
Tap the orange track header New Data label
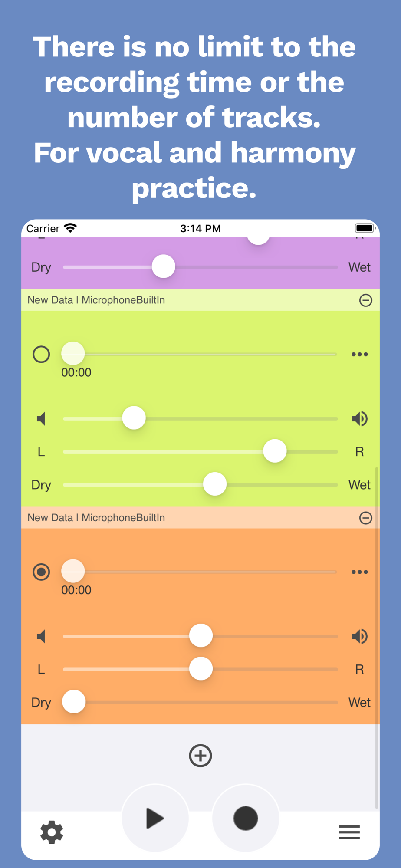[50, 518]
